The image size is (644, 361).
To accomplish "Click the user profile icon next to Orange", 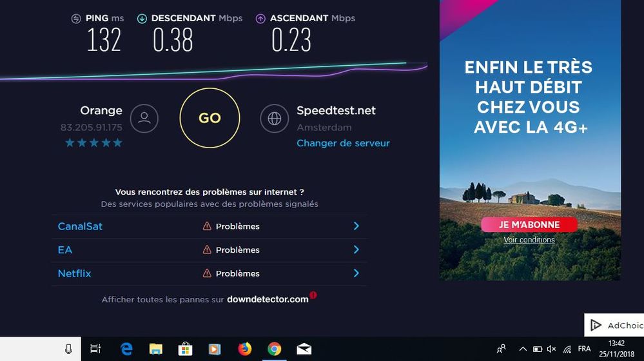I will click(x=144, y=118).
